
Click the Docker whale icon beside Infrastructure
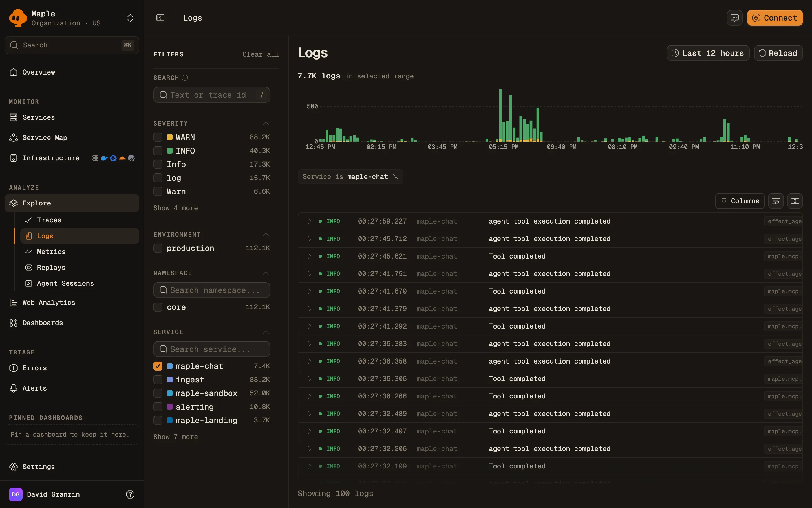[104, 158]
